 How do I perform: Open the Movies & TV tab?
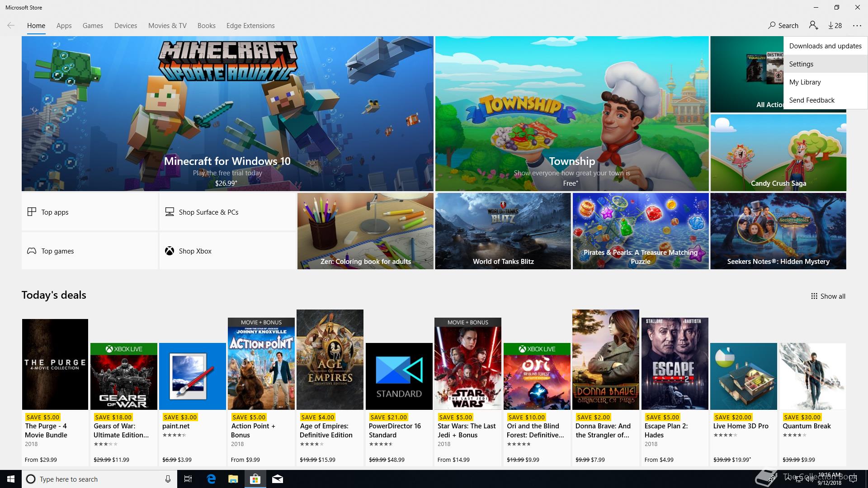coord(167,26)
